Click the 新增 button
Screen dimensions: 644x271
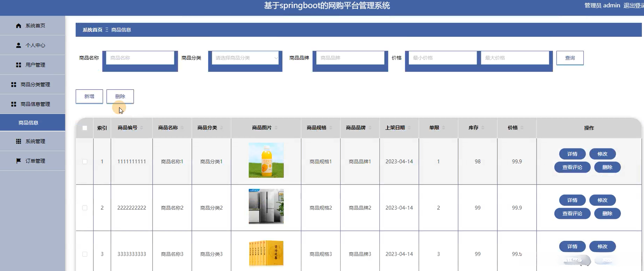[89, 96]
